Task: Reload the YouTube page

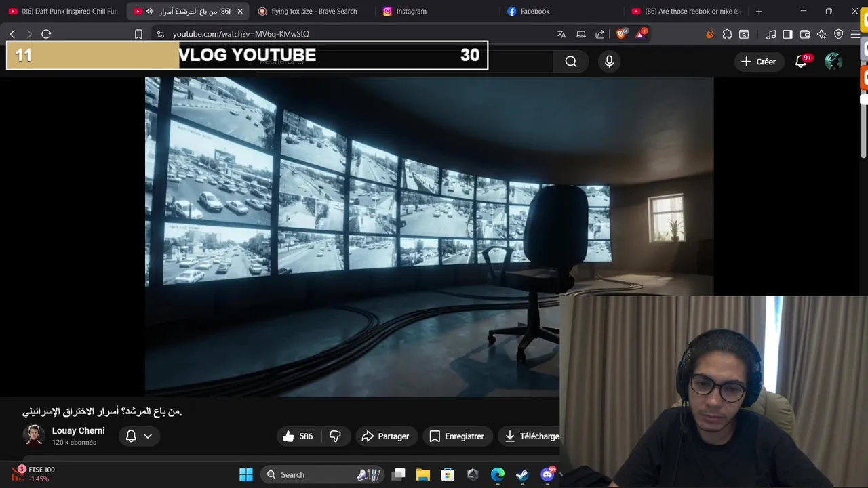Action: [46, 34]
